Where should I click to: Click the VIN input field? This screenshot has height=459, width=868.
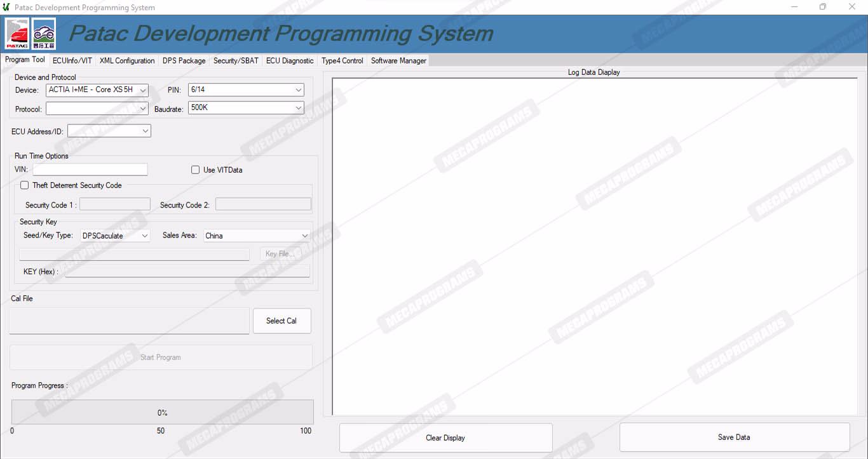click(90, 170)
